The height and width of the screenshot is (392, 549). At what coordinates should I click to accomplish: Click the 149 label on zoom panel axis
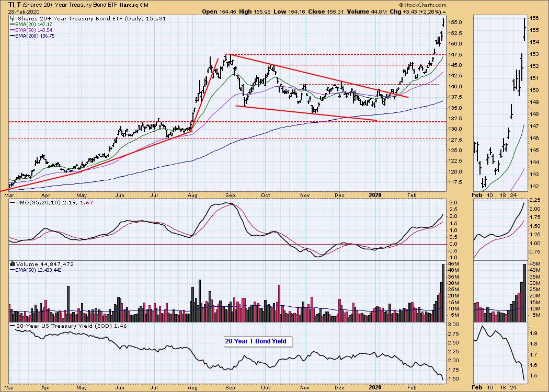(x=534, y=102)
